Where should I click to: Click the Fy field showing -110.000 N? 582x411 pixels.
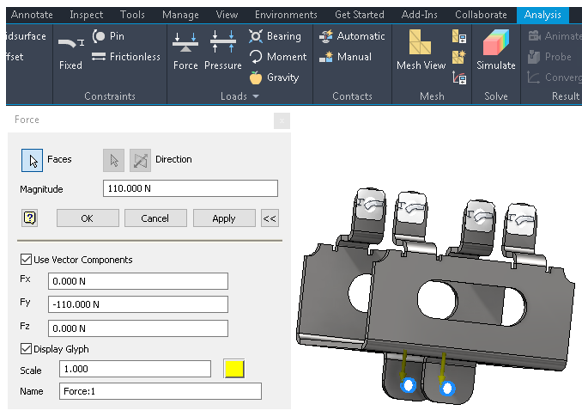[x=138, y=304]
